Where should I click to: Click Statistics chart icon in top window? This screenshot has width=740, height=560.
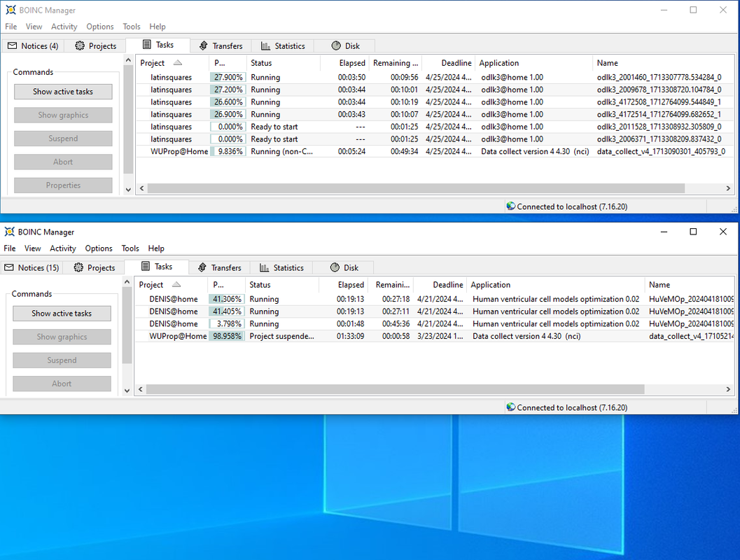click(x=266, y=45)
